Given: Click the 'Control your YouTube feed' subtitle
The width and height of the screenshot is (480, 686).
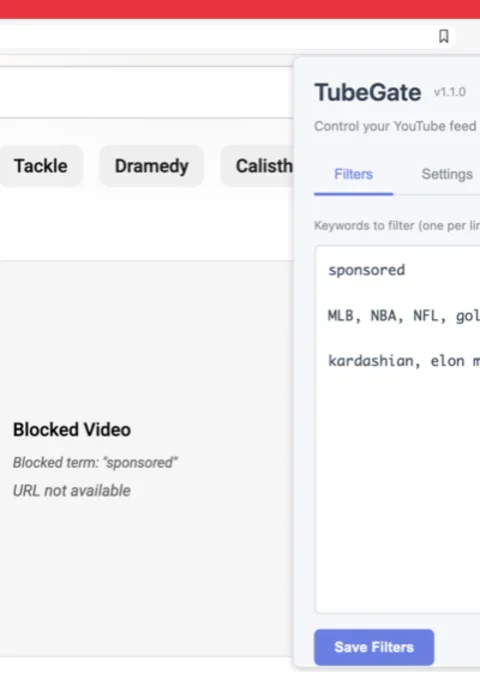Looking at the screenshot, I should pyautogui.click(x=395, y=126).
